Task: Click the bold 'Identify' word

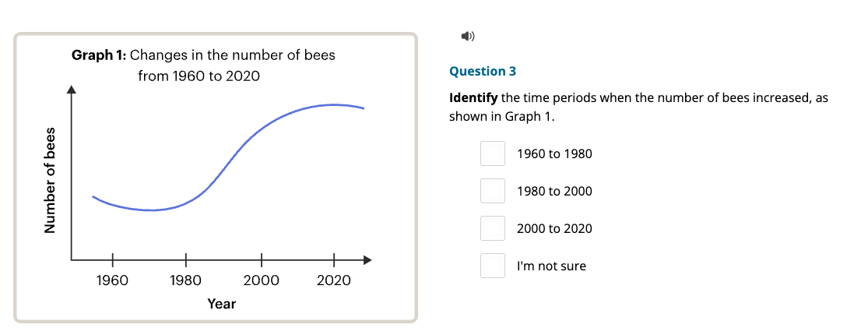Action: pos(473,99)
